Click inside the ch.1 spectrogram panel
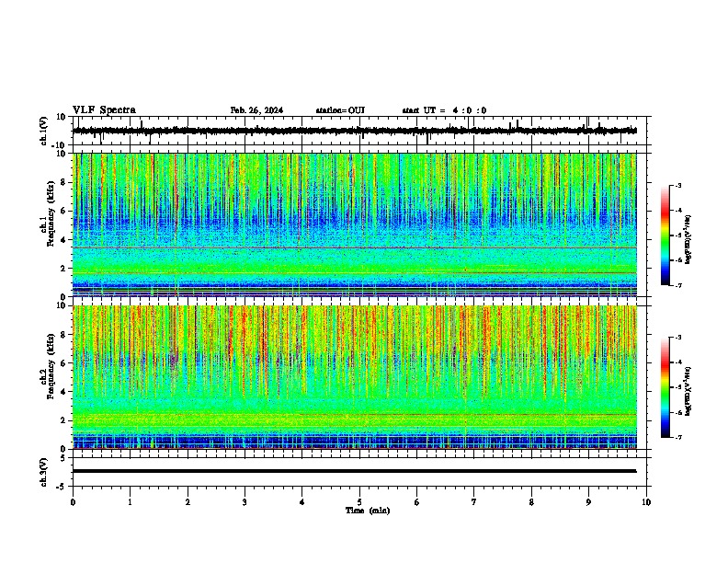Image resolution: width=728 pixels, height=563 pixels. tap(355, 224)
